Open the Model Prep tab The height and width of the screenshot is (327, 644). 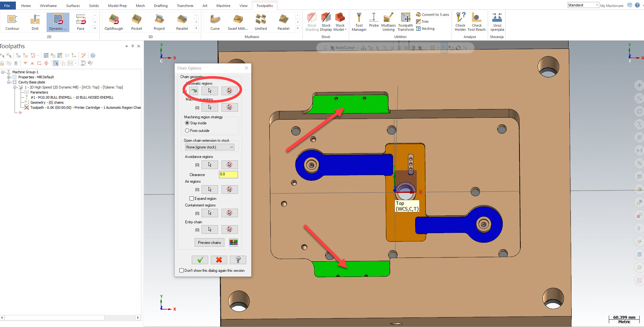click(117, 6)
